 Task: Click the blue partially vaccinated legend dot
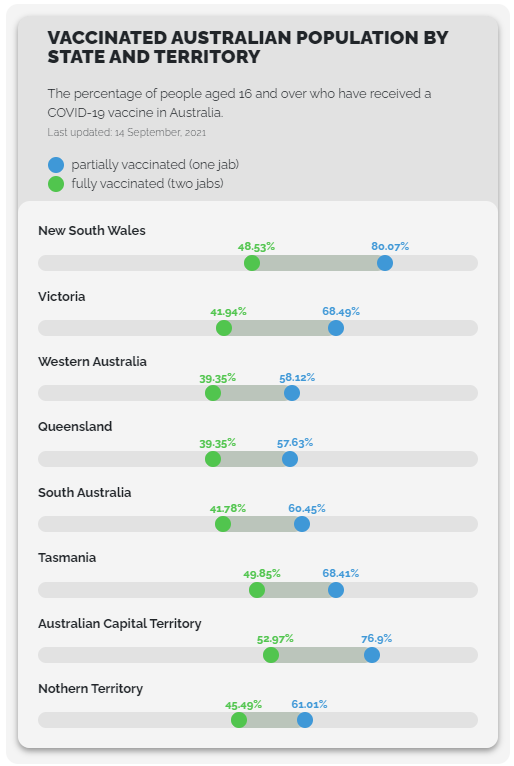click(56, 165)
